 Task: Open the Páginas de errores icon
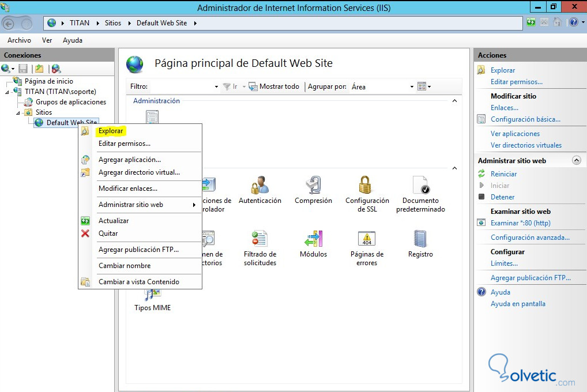(x=367, y=248)
